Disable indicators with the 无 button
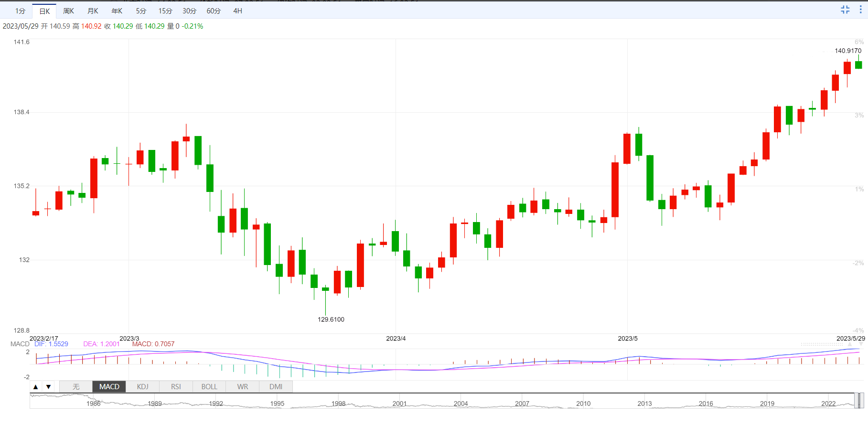The image size is (868, 425). coord(76,387)
